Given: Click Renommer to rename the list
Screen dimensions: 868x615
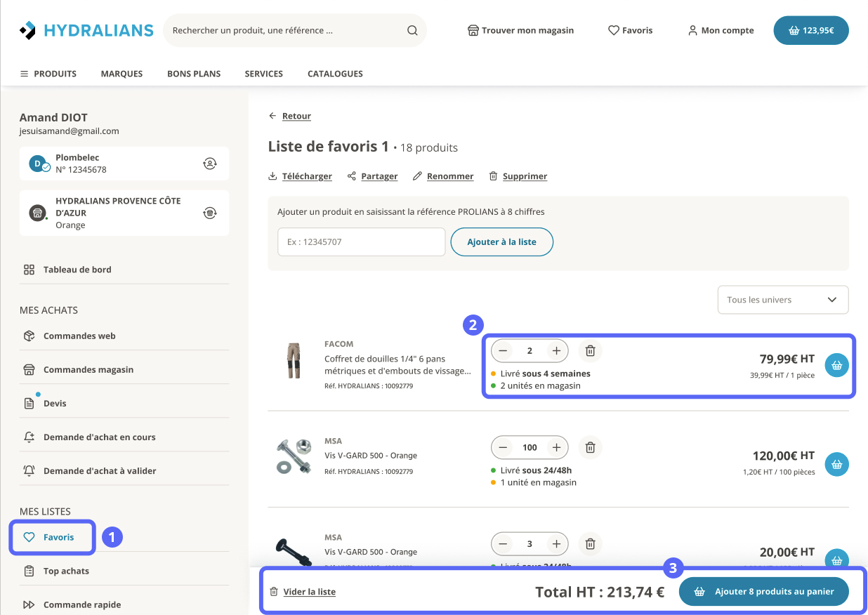Looking at the screenshot, I should click(443, 176).
